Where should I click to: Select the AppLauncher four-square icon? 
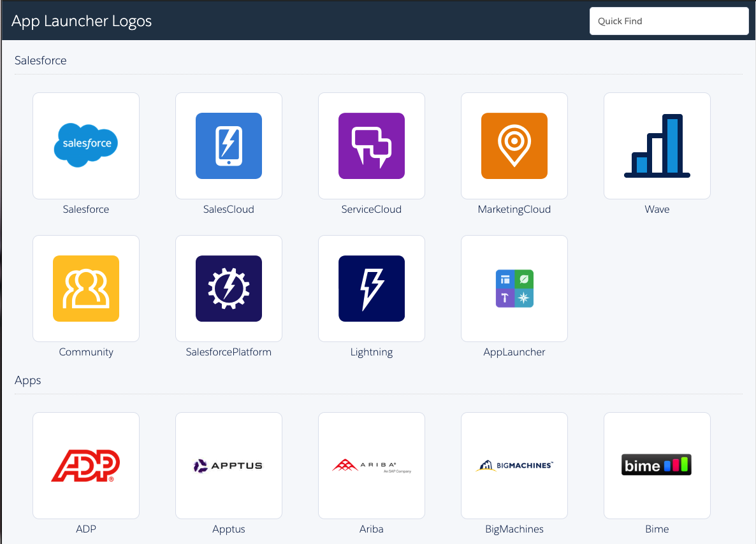point(514,288)
